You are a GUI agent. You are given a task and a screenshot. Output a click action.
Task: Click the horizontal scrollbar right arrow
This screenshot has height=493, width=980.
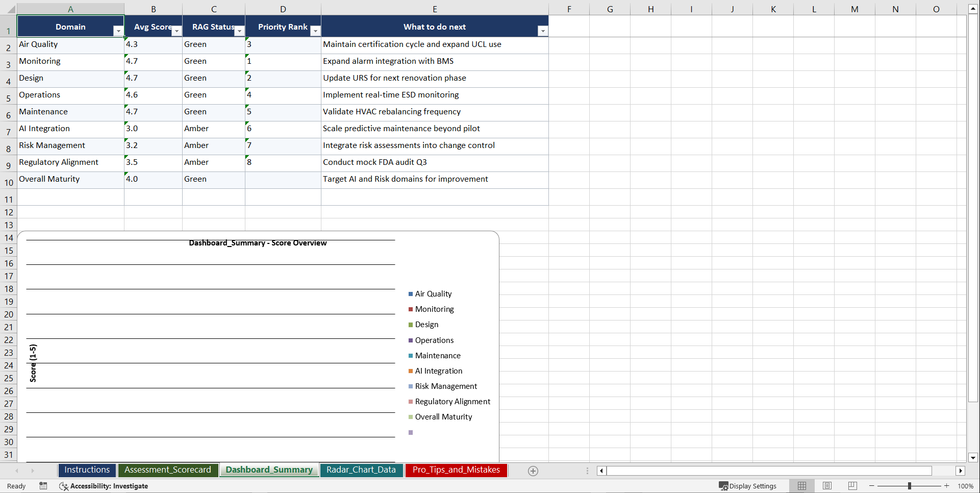point(961,471)
